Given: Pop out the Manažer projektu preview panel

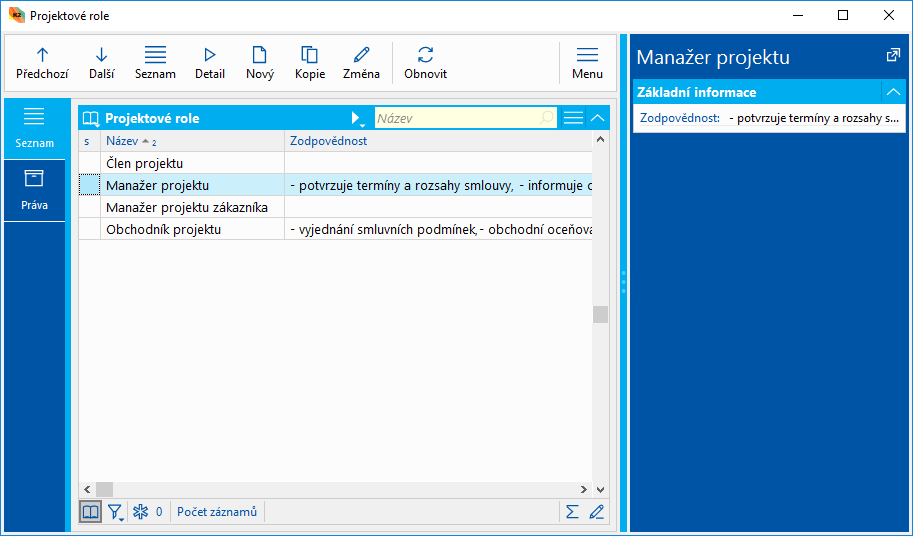Looking at the screenshot, I should (x=893, y=55).
